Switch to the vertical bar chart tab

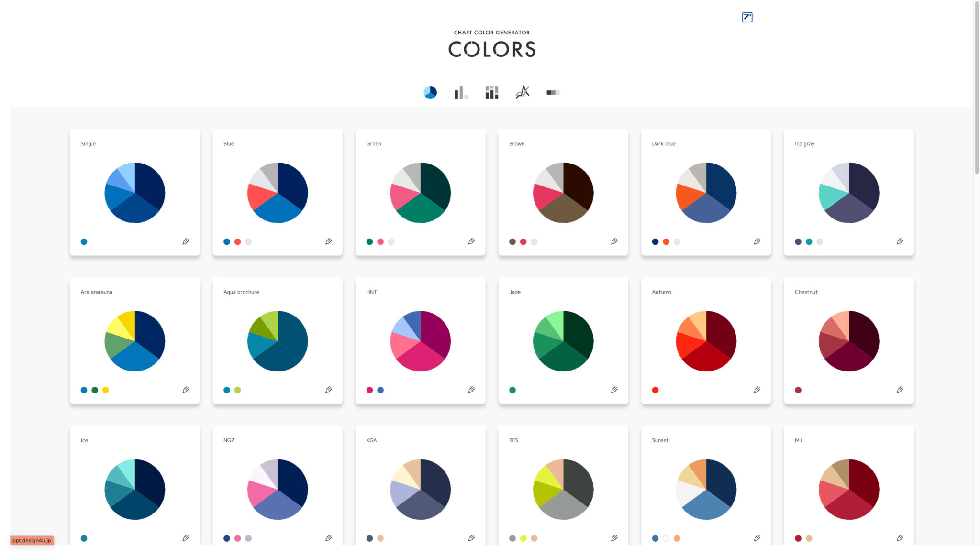[461, 92]
